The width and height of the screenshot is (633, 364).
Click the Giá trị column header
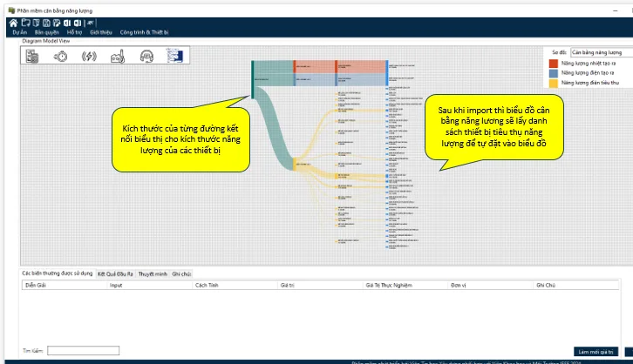pos(320,285)
